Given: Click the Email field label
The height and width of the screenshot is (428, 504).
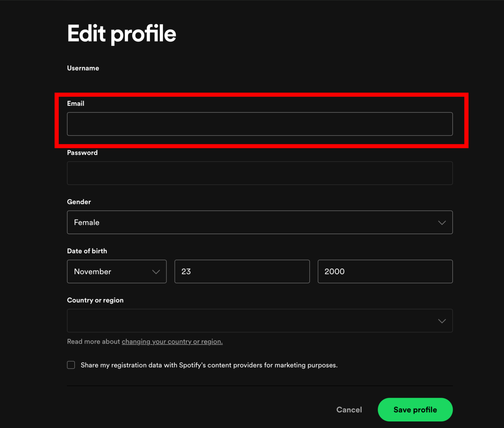Looking at the screenshot, I should (x=76, y=103).
